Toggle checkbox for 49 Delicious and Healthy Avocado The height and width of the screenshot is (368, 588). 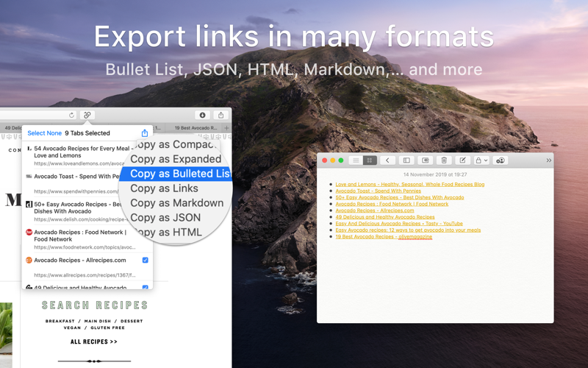(145, 288)
